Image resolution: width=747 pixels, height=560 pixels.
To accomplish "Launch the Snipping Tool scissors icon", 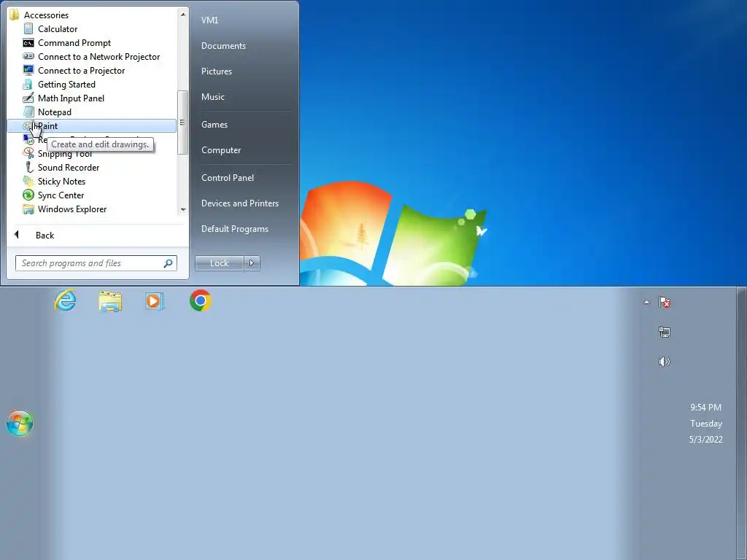I will (x=28, y=153).
